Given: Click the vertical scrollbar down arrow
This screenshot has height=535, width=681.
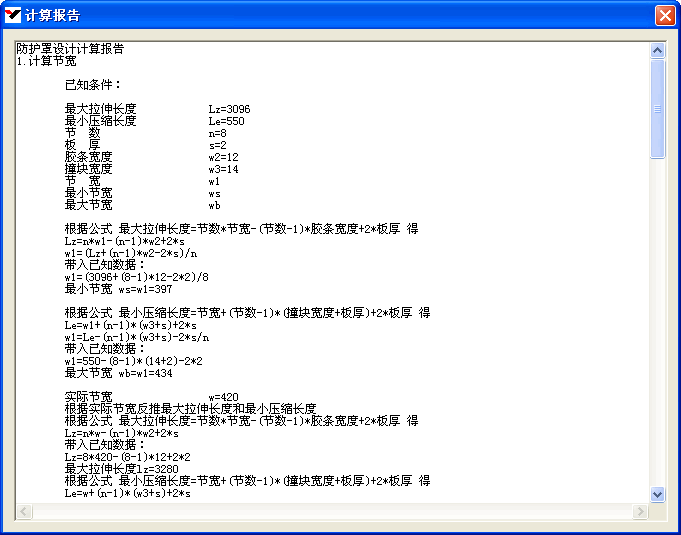Looking at the screenshot, I should pos(657,494).
